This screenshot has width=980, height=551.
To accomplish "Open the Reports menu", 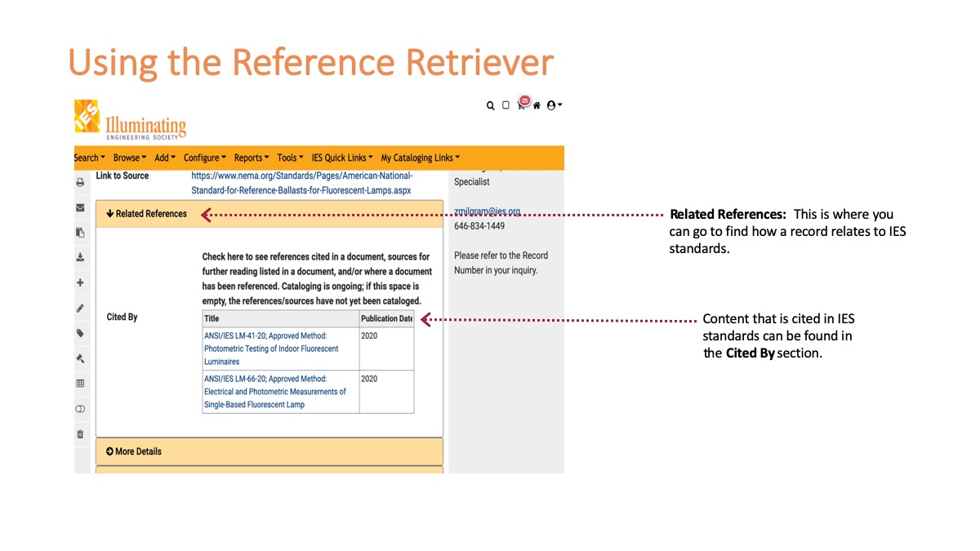I will click(252, 158).
